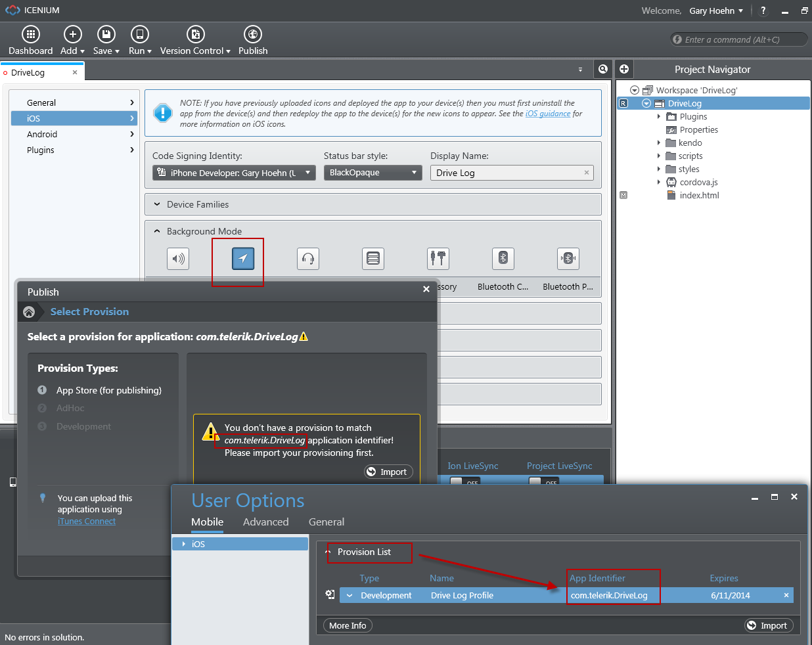Click the index.html file icon
812x645 pixels.
671,195
